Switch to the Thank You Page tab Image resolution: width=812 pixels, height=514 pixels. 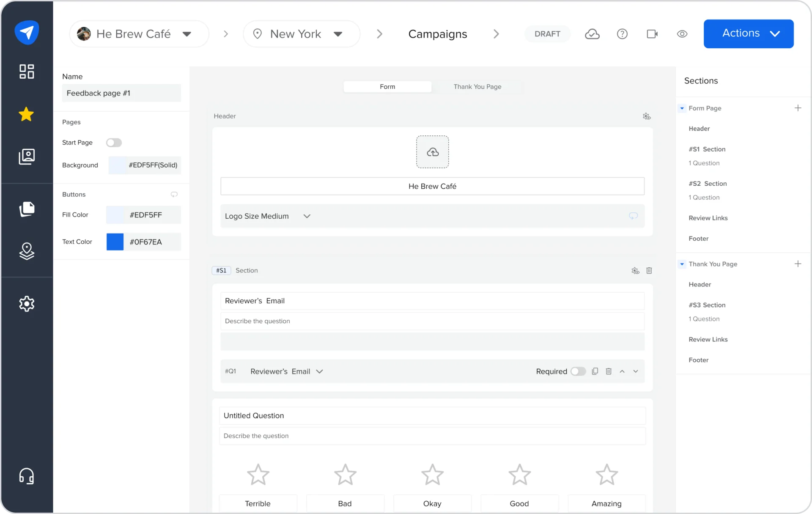477,87
